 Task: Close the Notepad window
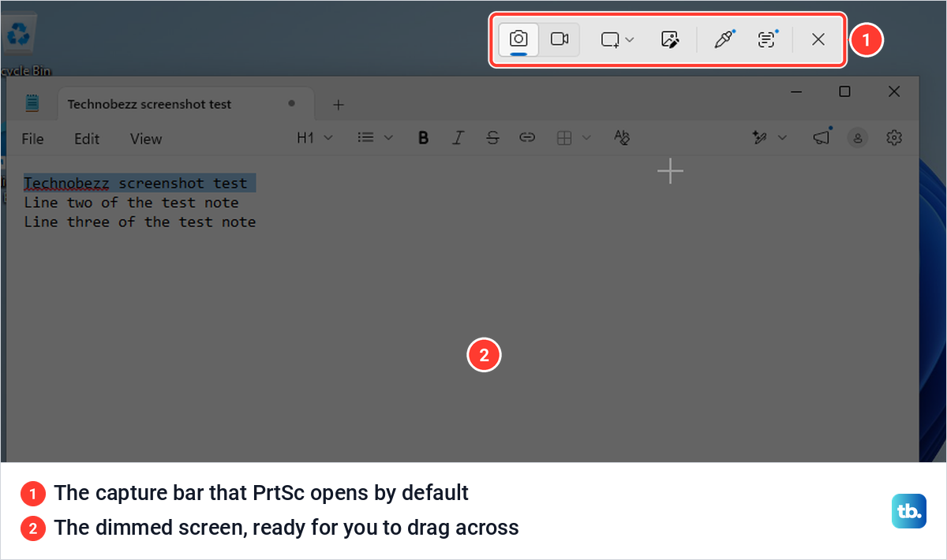[x=894, y=91]
